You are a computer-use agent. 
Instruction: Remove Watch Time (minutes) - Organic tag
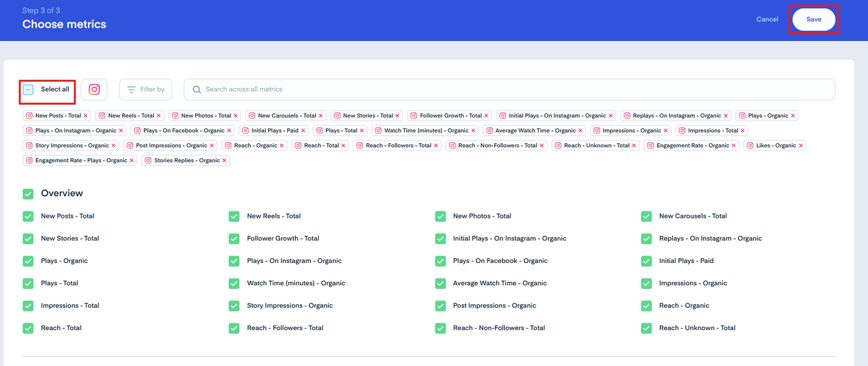(x=474, y=131)
